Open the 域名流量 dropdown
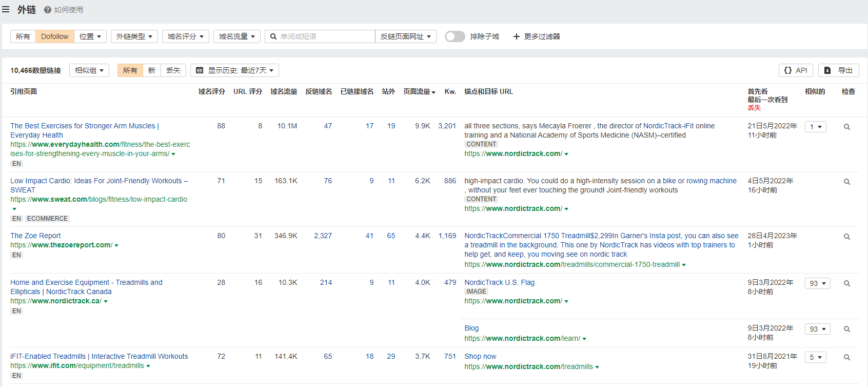The width and height of the screenshot is (868, 387). point(237,36)
